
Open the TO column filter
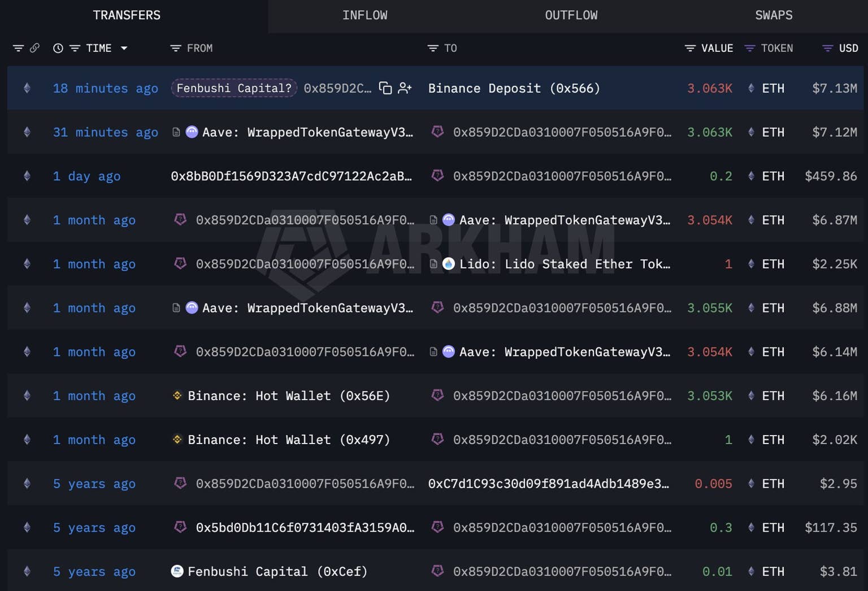point(433,49)
